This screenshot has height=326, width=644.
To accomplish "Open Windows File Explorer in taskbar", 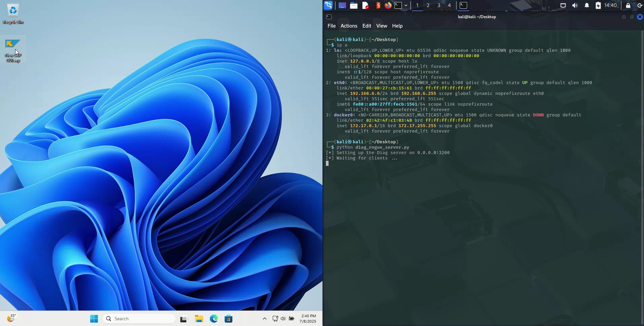I will coord(199,319).
